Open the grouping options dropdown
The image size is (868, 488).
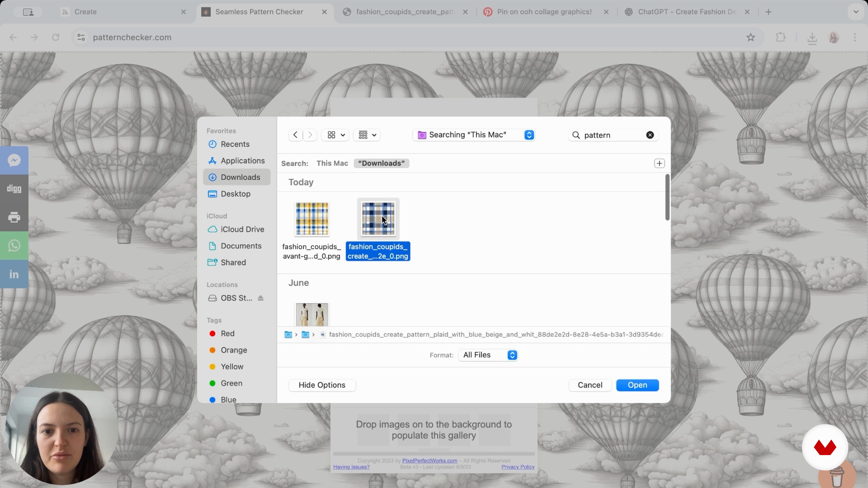(367, 135)
